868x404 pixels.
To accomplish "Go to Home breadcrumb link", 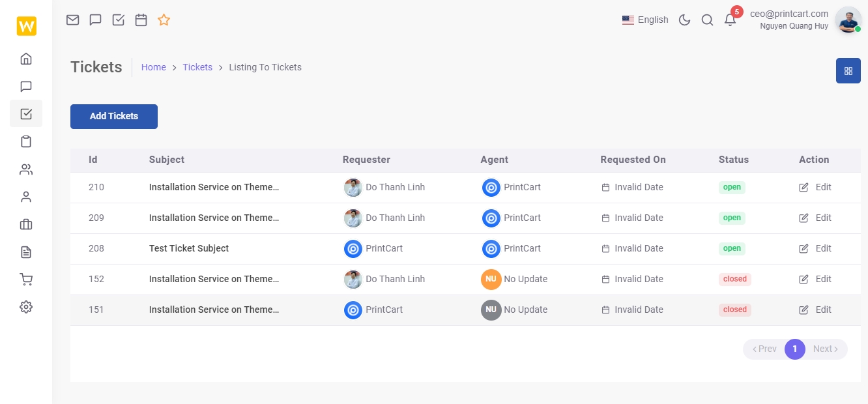I will 154,67.
